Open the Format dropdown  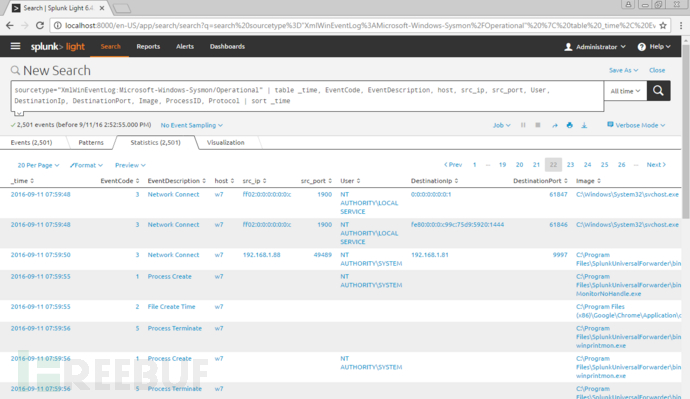tap(86, 165)
